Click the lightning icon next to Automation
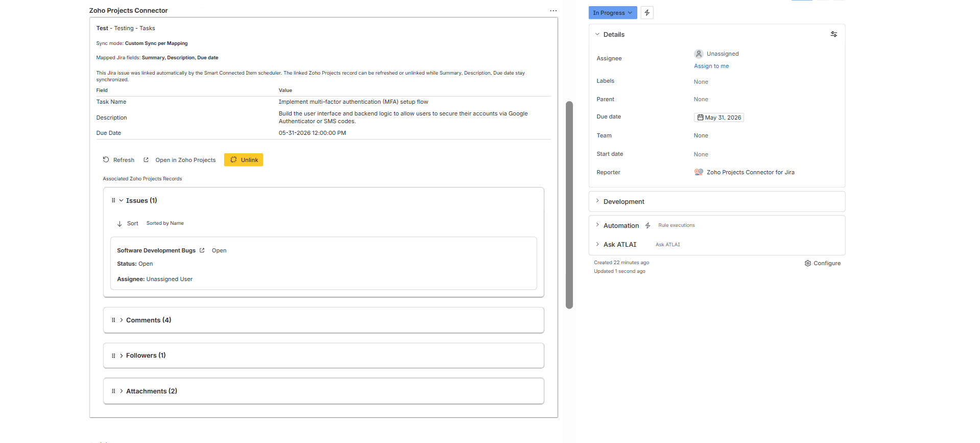Viewport: 980px width, 443px height. pyautogui.click(x=648, y=225)
